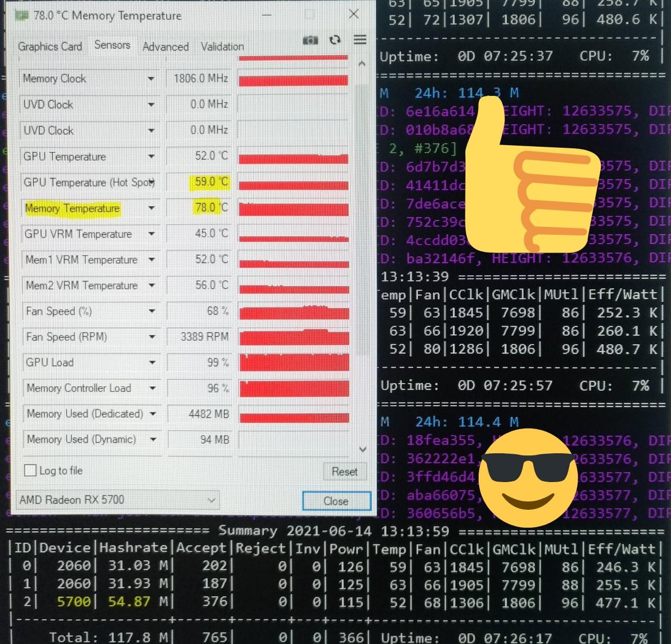Click the Close button in GPU-Z
Screen dimensions: 671x644
coord(336,501)
